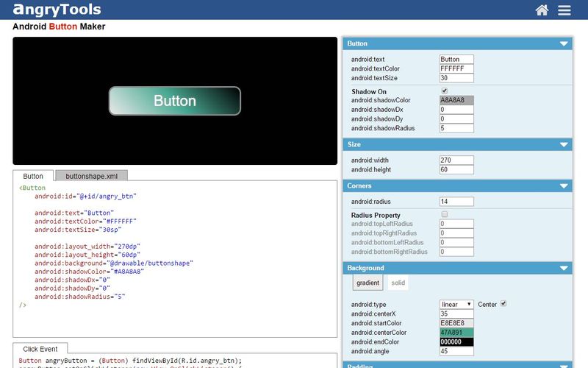Select the Button code tab
The height and width of the screenshot is (368, 588).
tap(33, 176)
